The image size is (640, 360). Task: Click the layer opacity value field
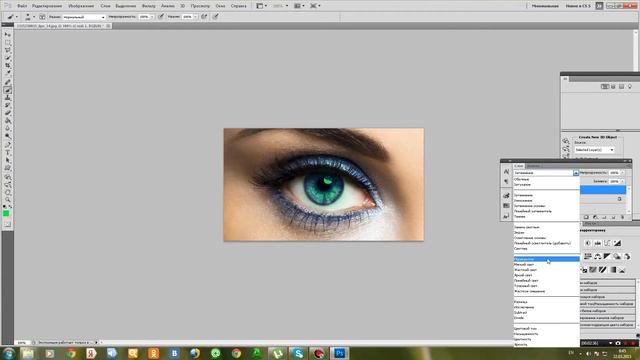pyautogui.click(x=614, y=173)
